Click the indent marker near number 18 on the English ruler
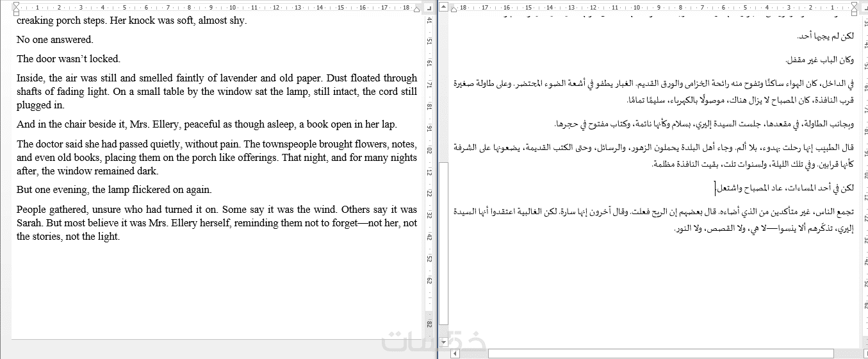 point(416,10)
